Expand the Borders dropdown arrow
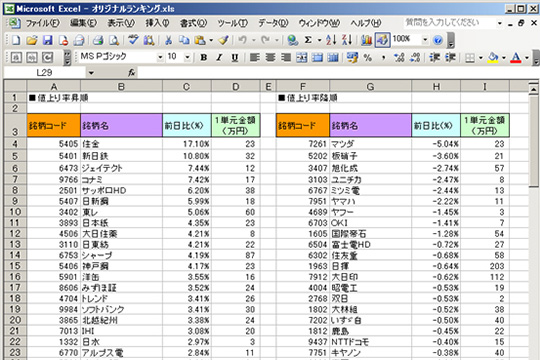Screen dimensions: 540x360 coord(481,58)
